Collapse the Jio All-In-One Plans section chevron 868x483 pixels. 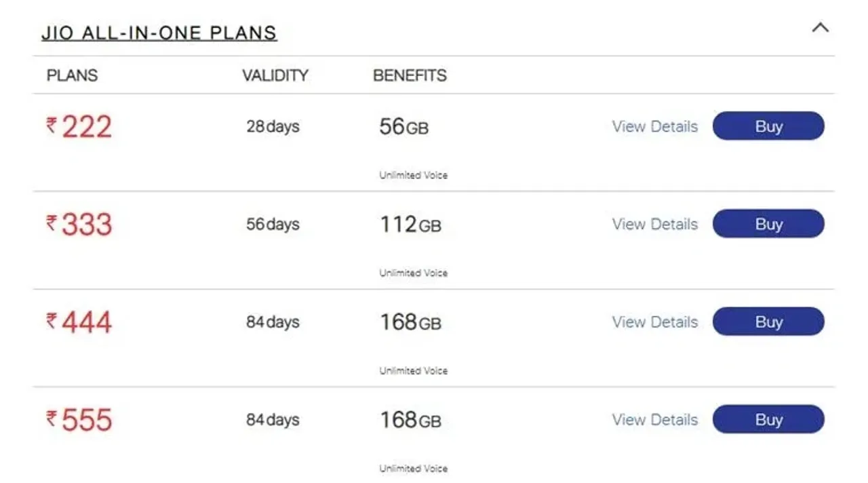pos(821,28)
